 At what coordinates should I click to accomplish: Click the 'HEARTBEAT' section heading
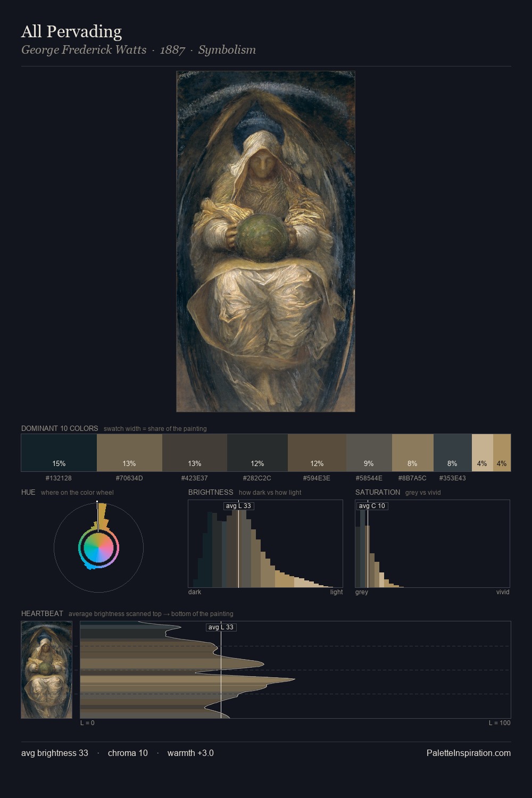coord(42,613)
